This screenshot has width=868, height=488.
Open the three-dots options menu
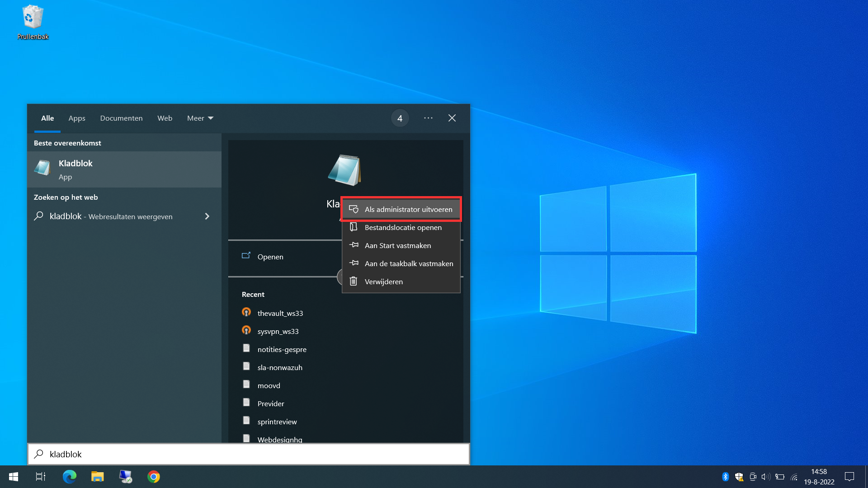(x=428, y=118)
